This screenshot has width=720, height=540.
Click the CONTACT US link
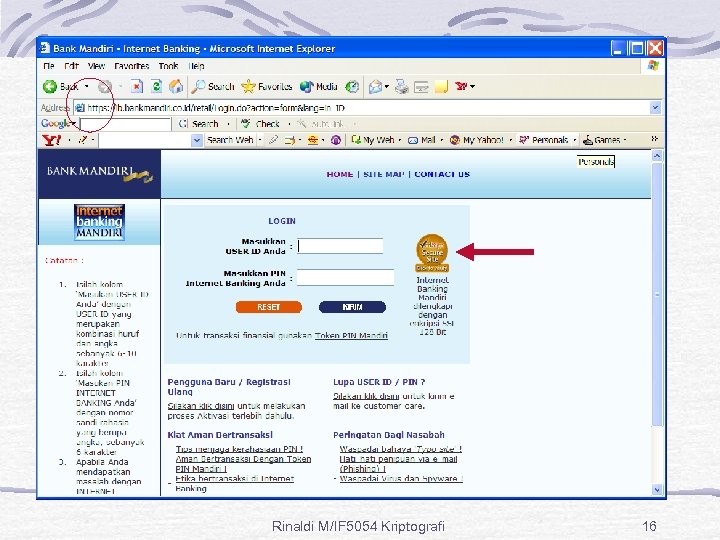click(x=442, y=174)
